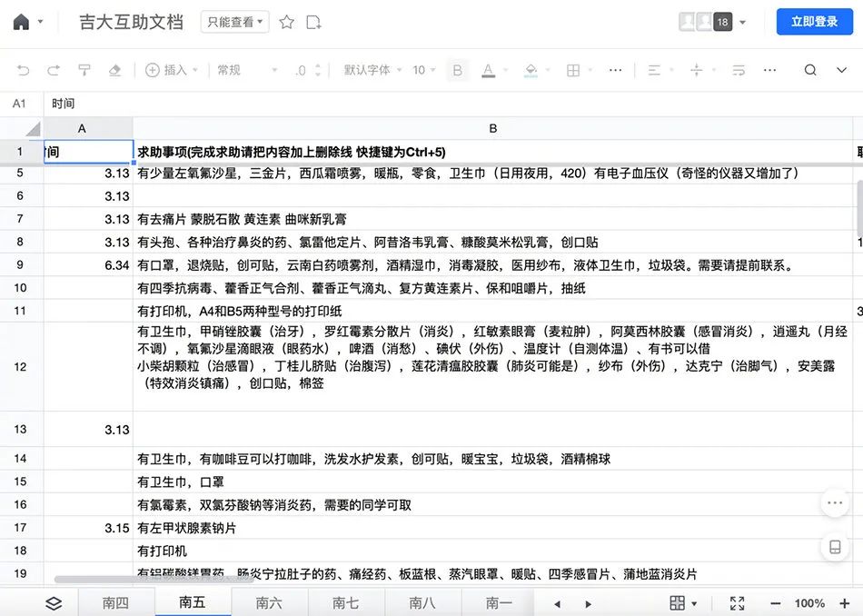Expand the arrow next to home icon

click(40, 22)
